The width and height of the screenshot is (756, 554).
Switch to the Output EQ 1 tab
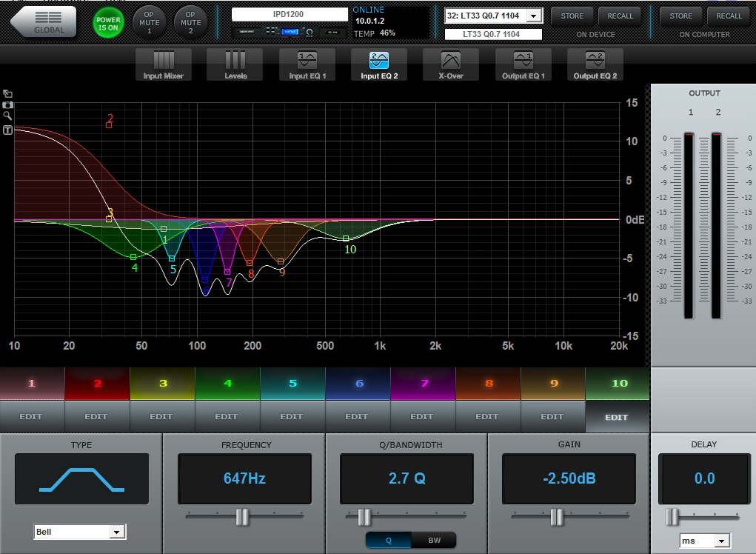[523, 64]
